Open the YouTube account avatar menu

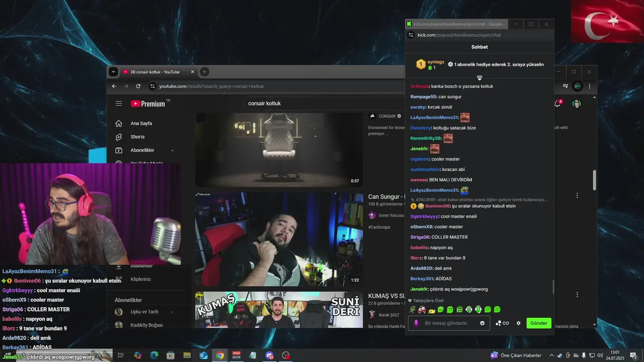(x=577, y=104)
